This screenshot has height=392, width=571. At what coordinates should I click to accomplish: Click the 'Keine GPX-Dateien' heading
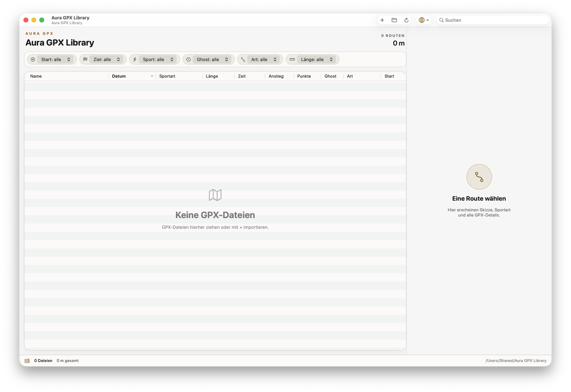215,215
